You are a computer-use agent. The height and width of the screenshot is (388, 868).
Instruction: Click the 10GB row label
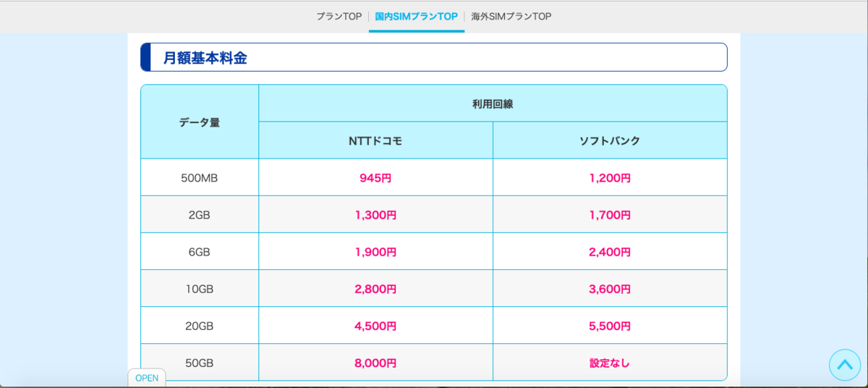tap(200, 288)
